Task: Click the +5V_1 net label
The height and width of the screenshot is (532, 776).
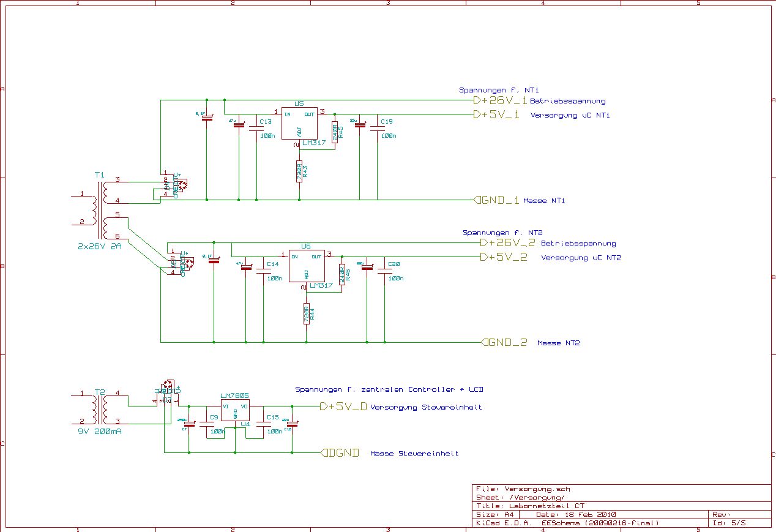Action: point(496,114)
